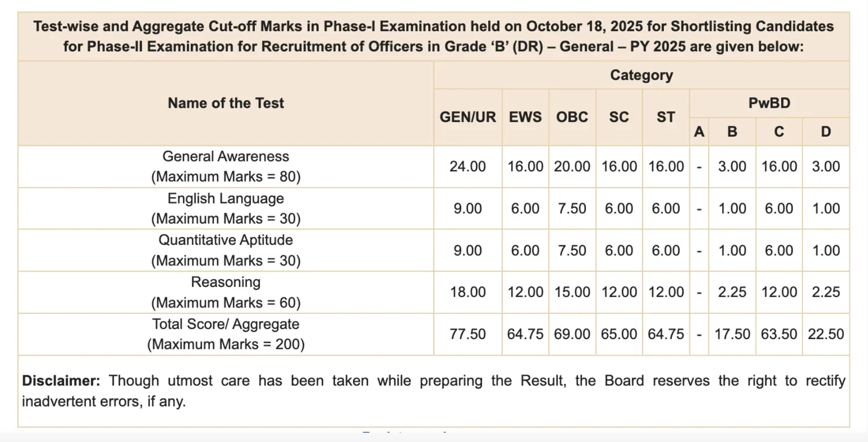Select the table title heading text
The height and width of the screenshot is (442, 868).
434,36
